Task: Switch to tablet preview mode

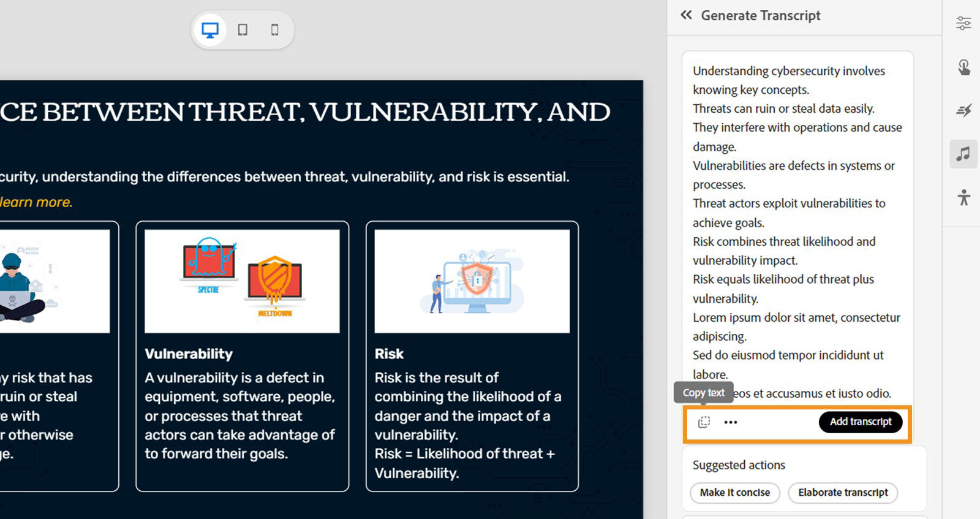Action: pyautogui.click(x=243, y=30)
